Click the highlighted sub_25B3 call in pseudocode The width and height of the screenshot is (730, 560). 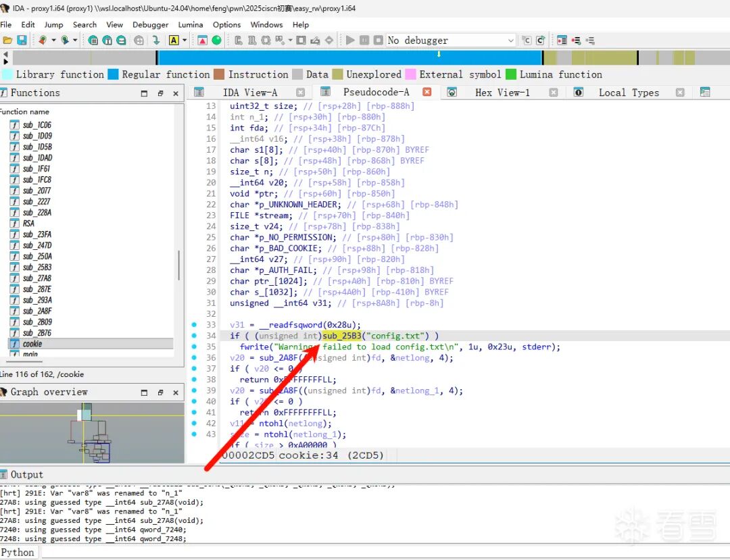tap(342, 336)
